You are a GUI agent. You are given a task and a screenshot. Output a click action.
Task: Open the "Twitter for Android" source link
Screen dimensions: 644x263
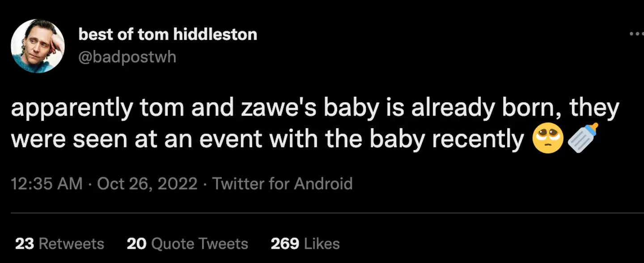pos(282,184)
